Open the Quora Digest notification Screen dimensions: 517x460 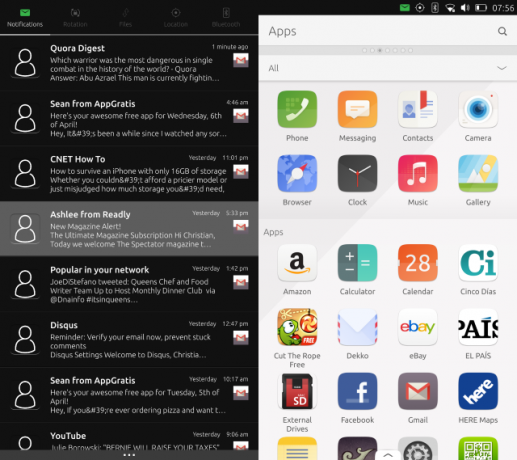[129, 63]
